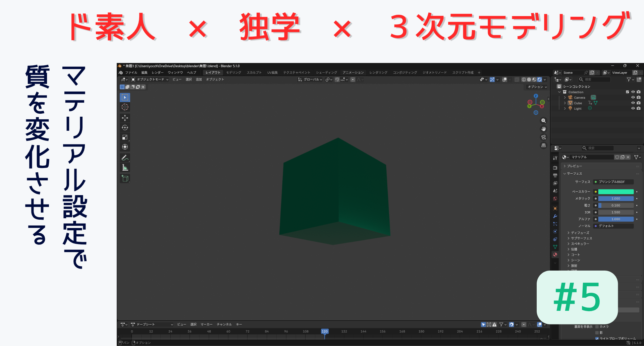
Task: Select the Rotate tool
Action: tap(125, 128)
